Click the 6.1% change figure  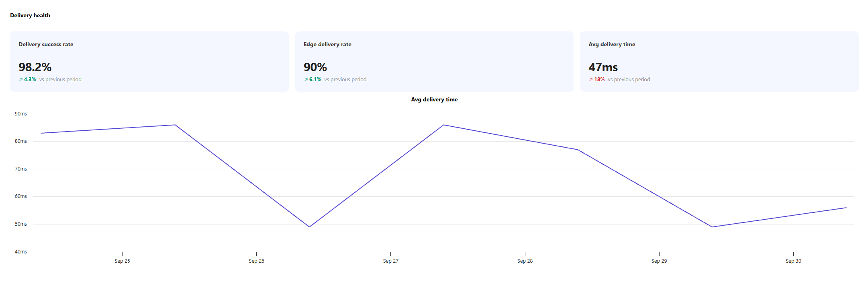click(x=315, y=80)
